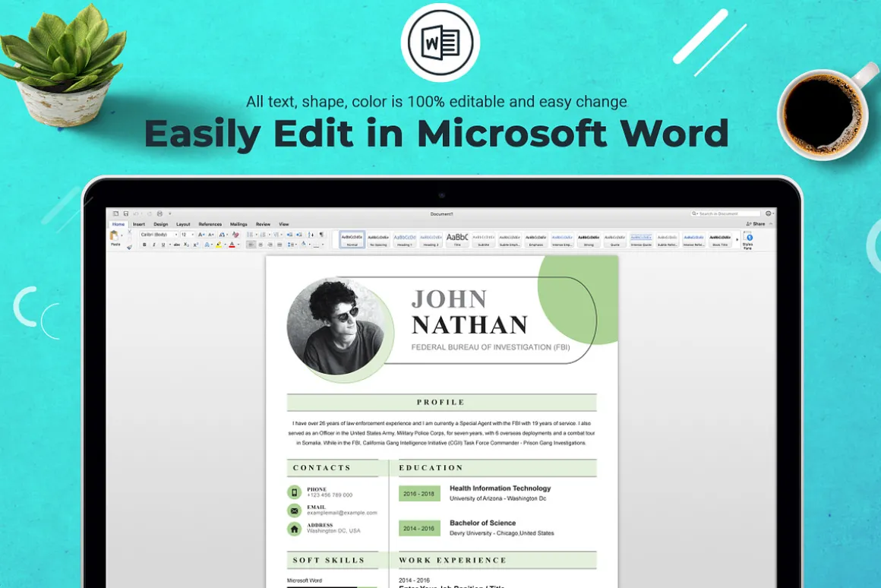The height and width of the screenshot is (588, 881).
Task: Switch to the Mailings tab
Action: (x=238, y=224)
